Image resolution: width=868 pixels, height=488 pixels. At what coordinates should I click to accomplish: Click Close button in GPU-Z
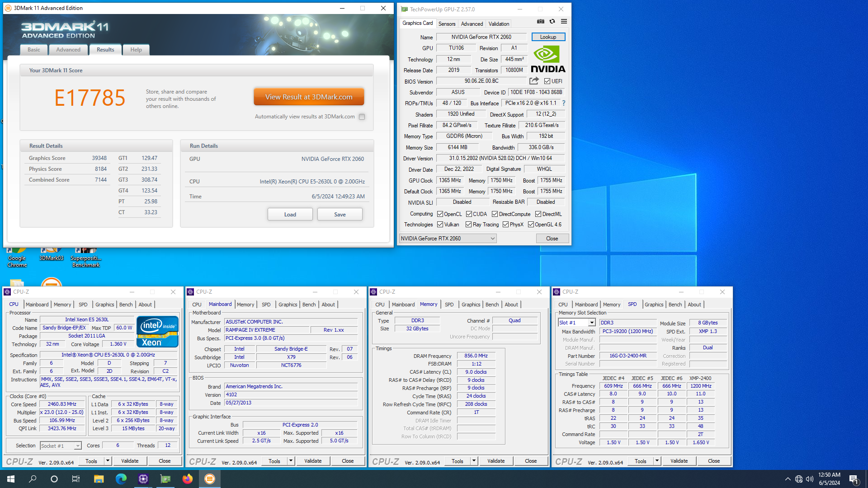point(552,239)
